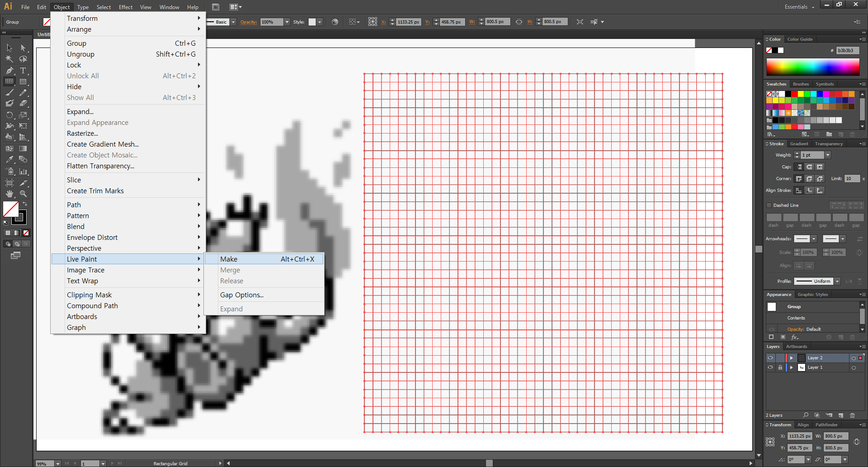Toggle the Dashed Line checkbox
The image size is (868, 467).
(769, 205)
